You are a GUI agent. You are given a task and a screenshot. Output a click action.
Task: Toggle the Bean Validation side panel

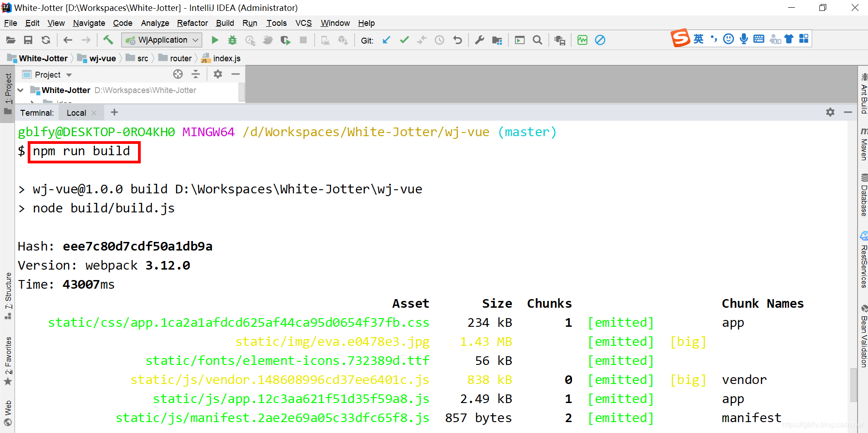(864, 336)
